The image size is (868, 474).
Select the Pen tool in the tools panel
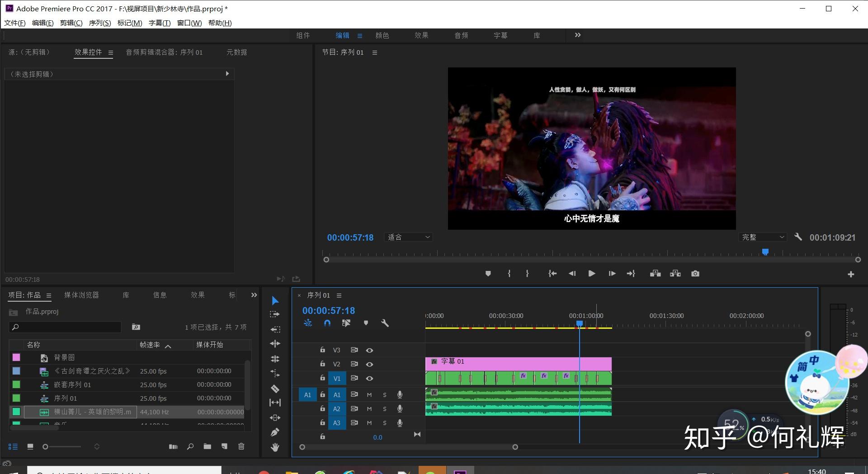click(x=275, y=432)
